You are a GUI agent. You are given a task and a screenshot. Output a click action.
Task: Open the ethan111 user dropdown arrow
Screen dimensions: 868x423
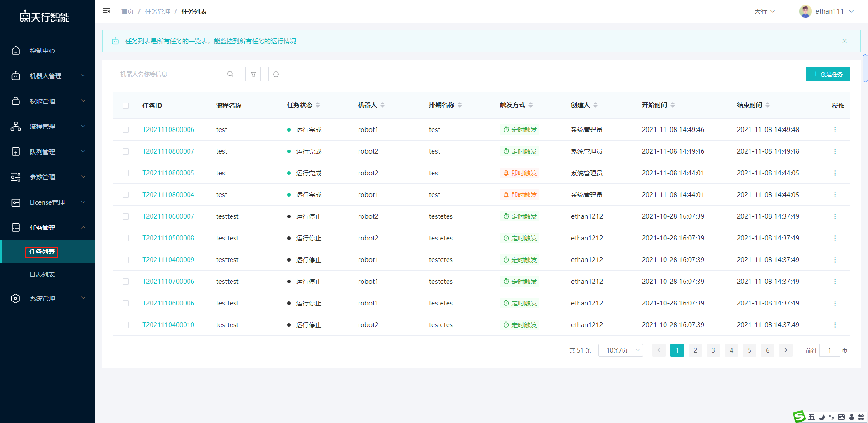tap(851, 11)
